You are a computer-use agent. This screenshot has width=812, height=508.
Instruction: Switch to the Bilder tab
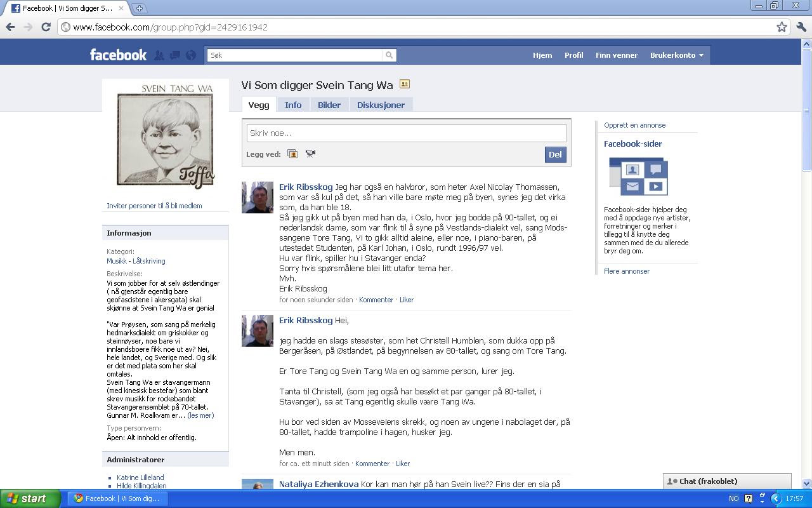[x=329, y=105]
